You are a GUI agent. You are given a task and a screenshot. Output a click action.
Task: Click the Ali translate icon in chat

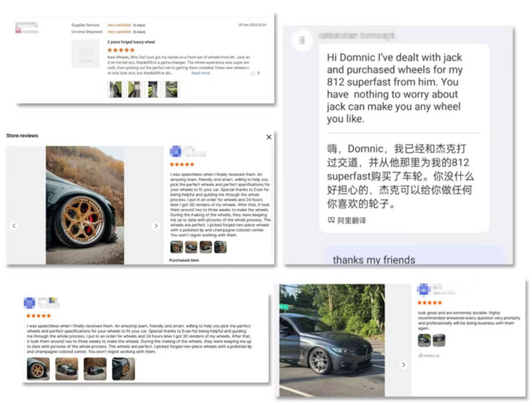331,220
